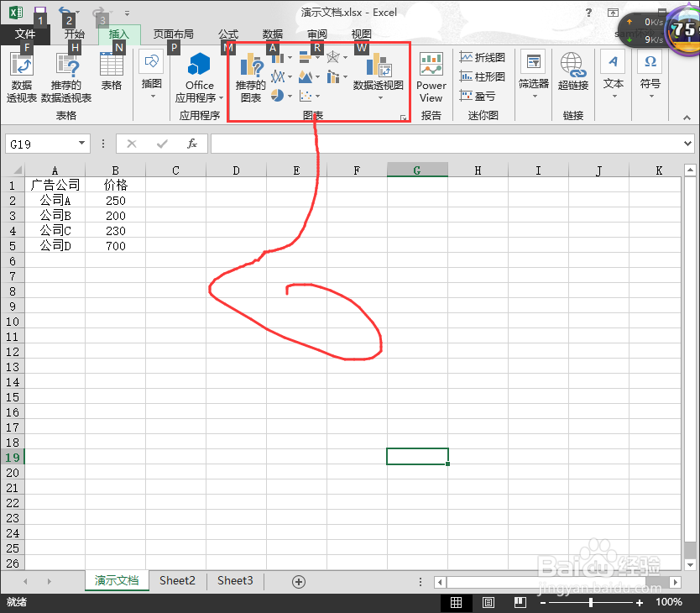Switch to the View (视图) tab
The width and height of the screenshot is (700, 613).
coord(362,34)
